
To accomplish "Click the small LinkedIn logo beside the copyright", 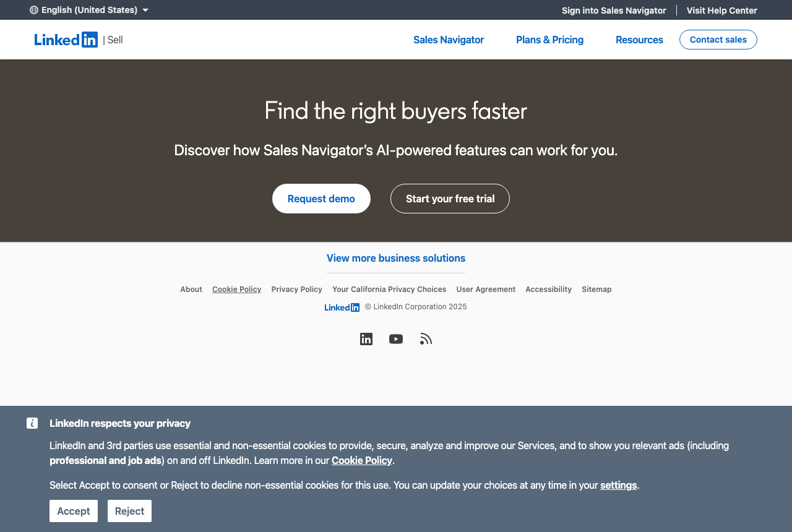I will click(x=342, y=307).
